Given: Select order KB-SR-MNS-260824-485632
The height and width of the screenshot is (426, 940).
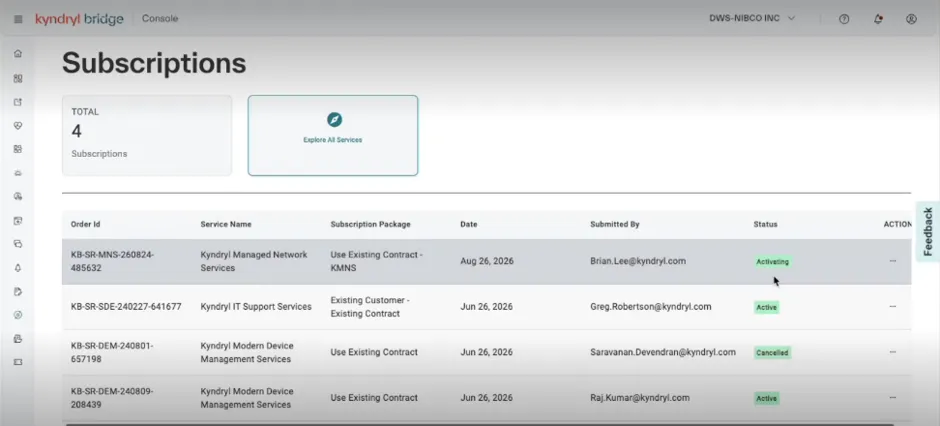Looking at the screenshot, I should click(x=112, y=261).
